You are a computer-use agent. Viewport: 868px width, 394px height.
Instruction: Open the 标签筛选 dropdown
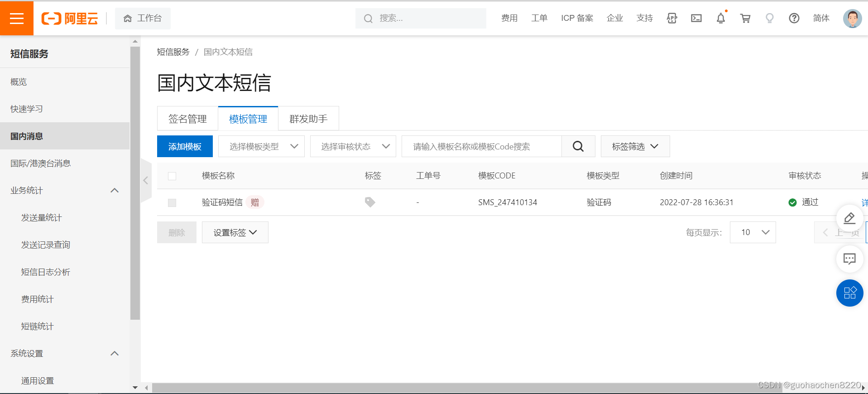pos(635,146)
